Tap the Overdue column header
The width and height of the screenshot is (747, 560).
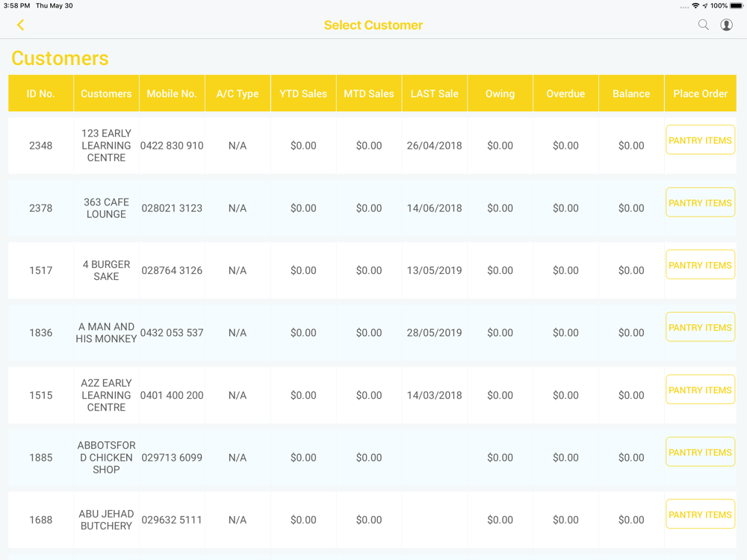coord(565,93)
